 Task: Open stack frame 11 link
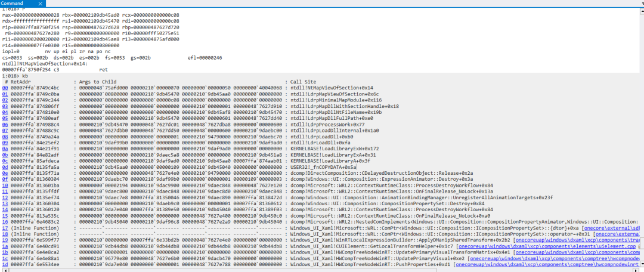(x=5, y=191)
